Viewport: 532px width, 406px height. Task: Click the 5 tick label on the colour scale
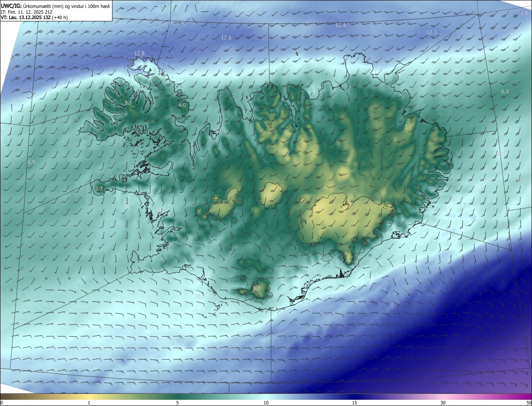pos(177,403)
